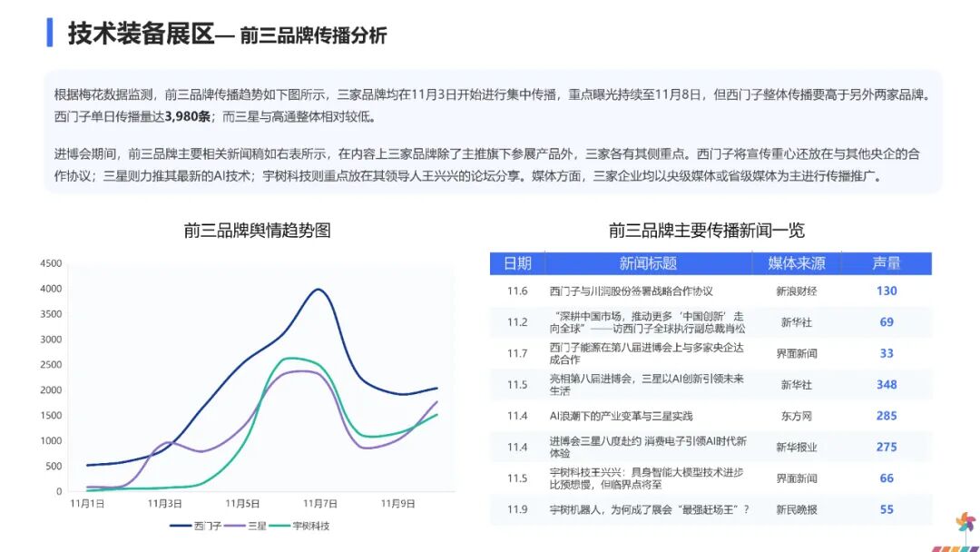
Task: Select the table title 前三品牌主要传播新闻一览
Action: click(x=706, y=231)
